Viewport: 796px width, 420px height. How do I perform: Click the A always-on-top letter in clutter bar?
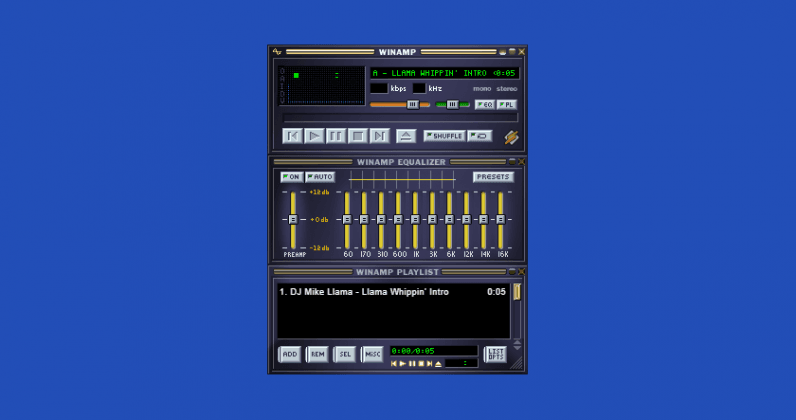point(282,78)
